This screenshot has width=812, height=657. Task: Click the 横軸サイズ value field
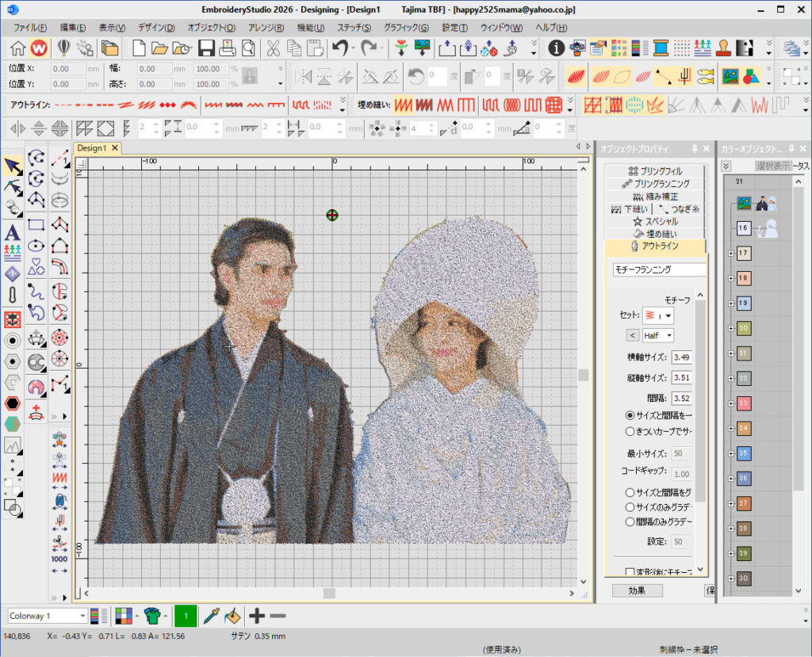(681, 357)
